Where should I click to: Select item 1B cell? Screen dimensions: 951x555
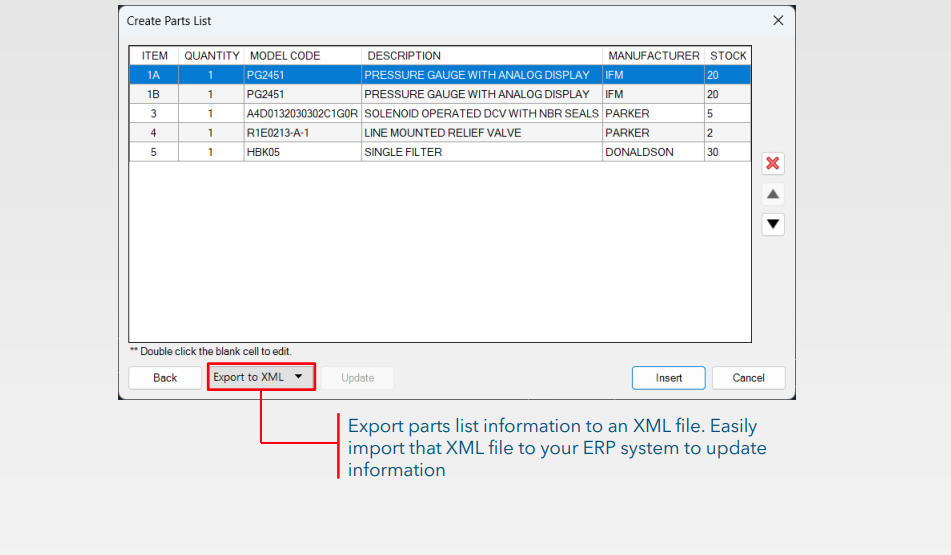[x=154, y=95]
